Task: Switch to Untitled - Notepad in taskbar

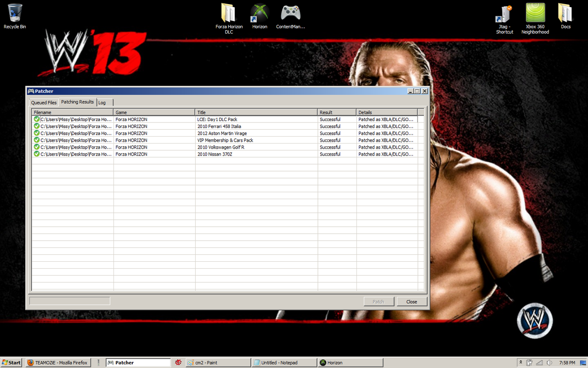Action: coord(284,362)
